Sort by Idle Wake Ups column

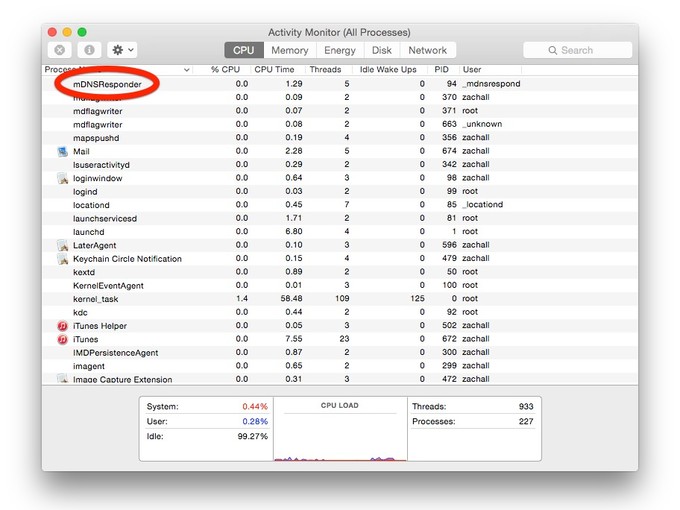pos(388,69)
